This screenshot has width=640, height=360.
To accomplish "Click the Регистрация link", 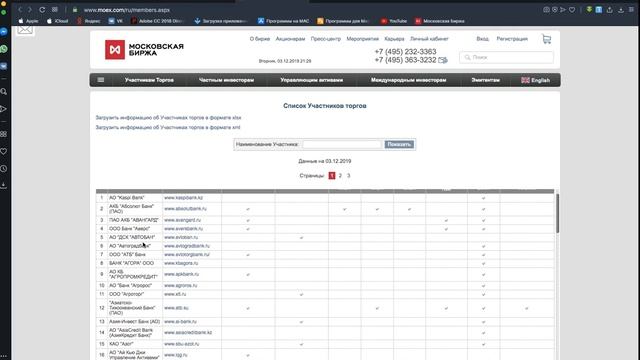I will (512, 39).
